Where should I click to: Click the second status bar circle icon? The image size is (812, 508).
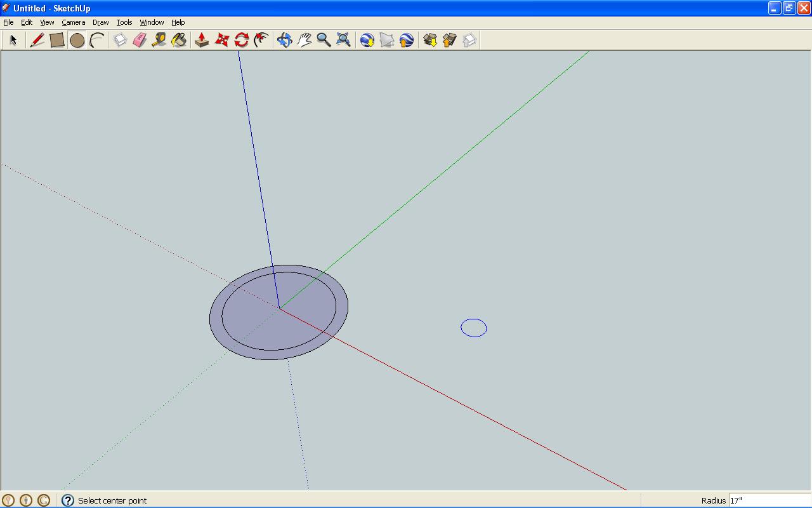(26, 500)
